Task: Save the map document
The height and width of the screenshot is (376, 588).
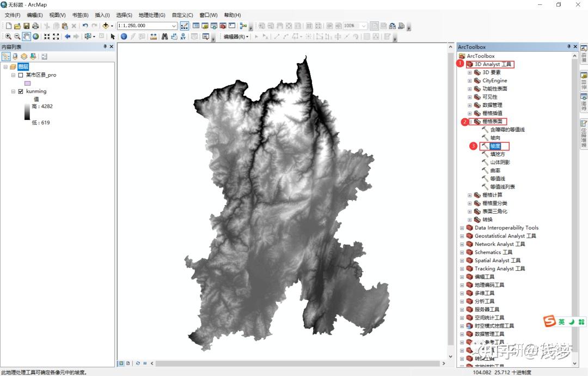Action: tap(26, 26)
